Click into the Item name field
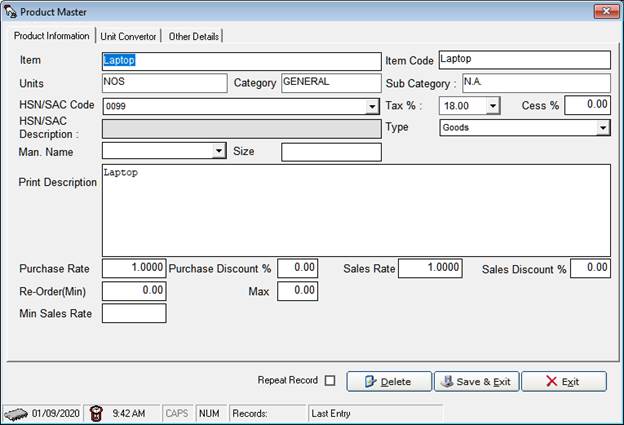This screenshot has width=624, height=425. [x=241, y=61]
